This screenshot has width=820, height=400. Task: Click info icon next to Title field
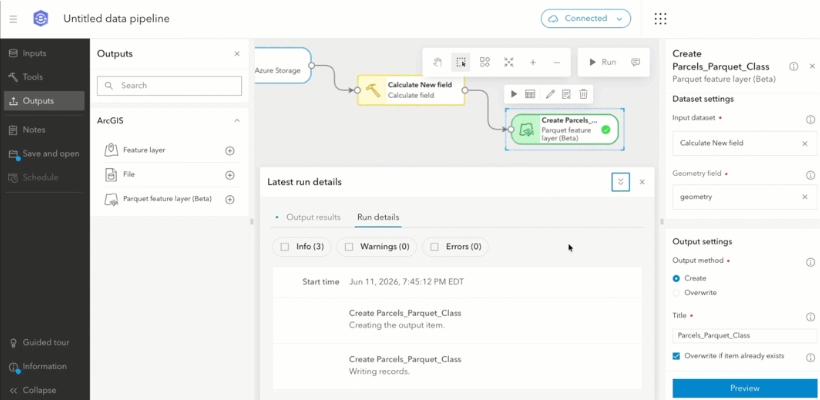coord(811,317)
